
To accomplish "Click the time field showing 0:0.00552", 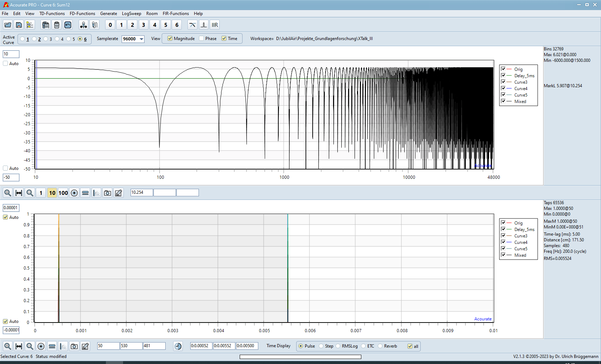I will click(x=224, y=346).
